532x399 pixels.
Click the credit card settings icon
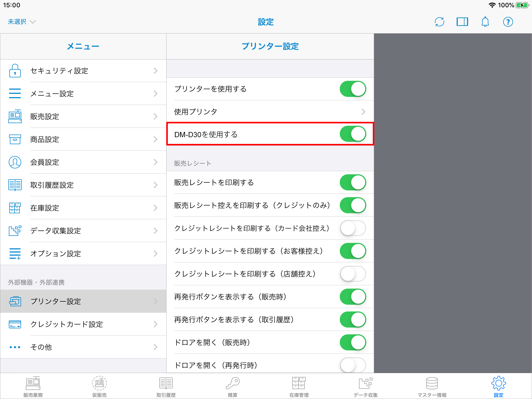click(x=15, y=324)
